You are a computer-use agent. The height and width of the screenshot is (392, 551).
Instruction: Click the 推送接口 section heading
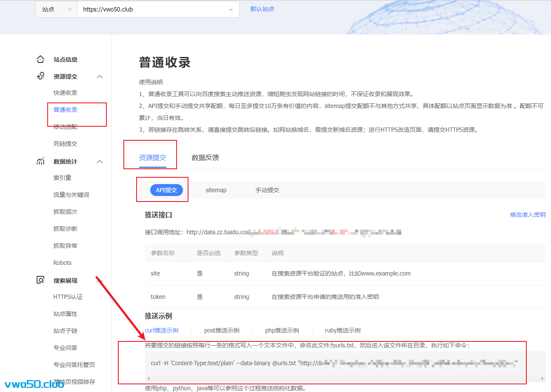(x=159, y=215)
